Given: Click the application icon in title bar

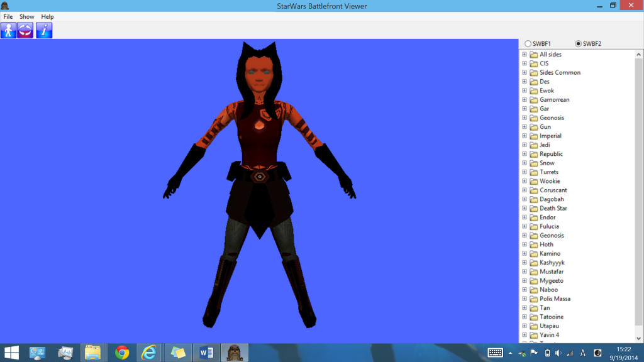Looking at the screenshot, I should [x=4, y=6].
